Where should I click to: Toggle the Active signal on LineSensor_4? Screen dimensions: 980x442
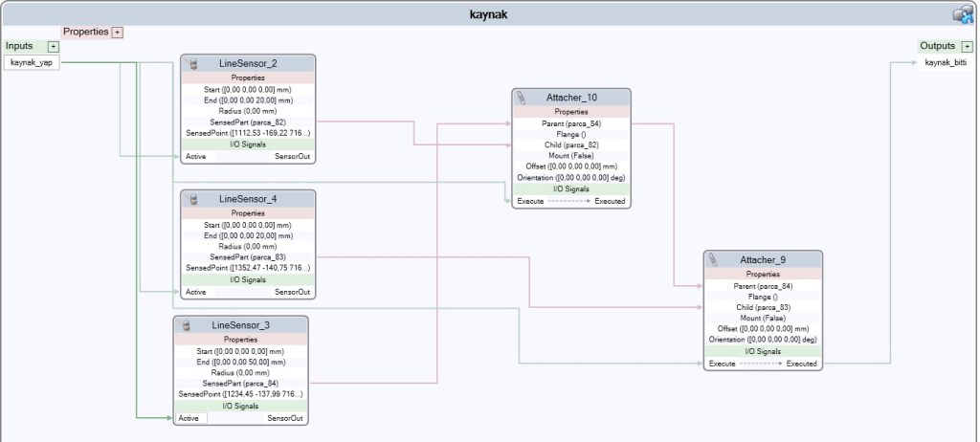[195, 292]
